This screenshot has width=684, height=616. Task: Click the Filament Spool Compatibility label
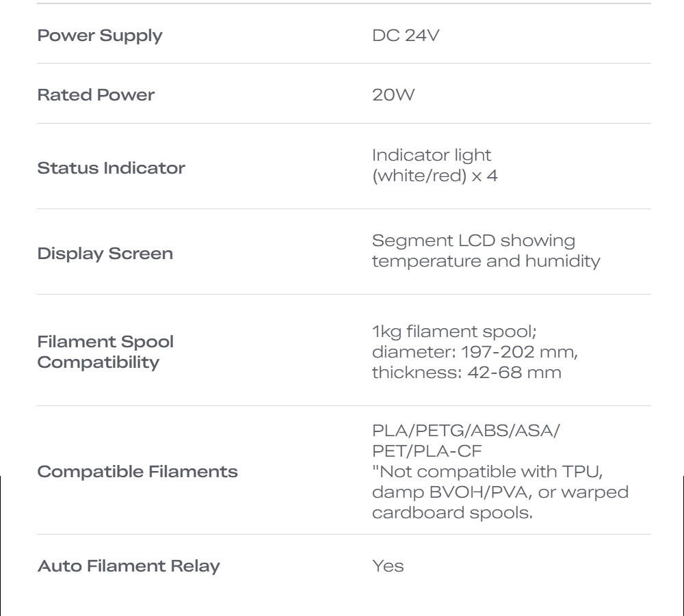[105, 351]
